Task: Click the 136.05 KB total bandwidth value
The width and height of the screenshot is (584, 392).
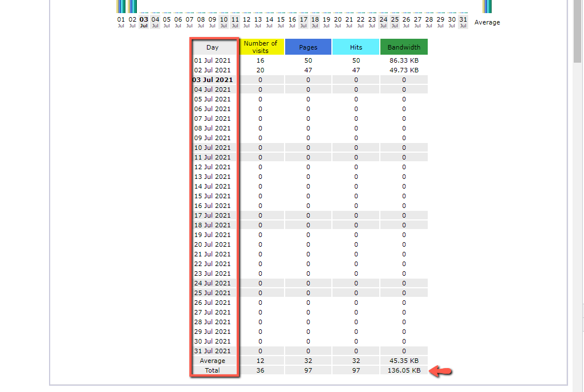Action: coord(404,370)
